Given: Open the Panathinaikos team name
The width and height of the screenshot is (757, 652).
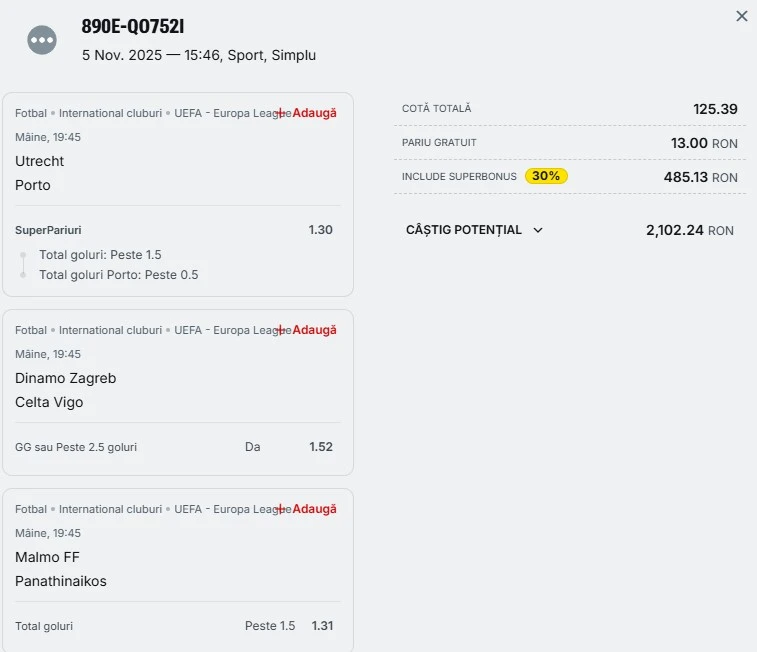Looking at the screenshot, I should [61, 581].
